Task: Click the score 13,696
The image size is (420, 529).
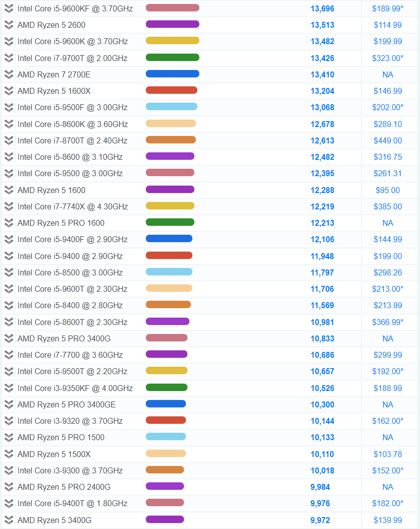Action: point(322,8)
